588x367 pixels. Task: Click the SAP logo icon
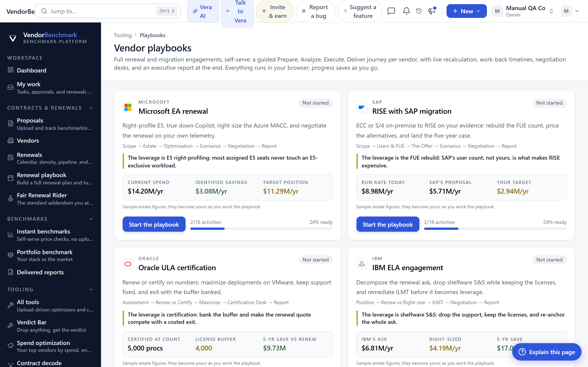coord(362,107)
